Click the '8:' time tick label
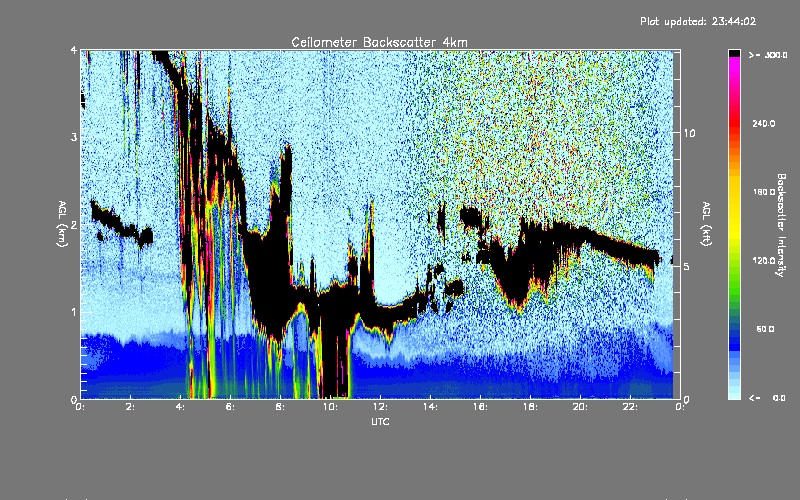Screen dimensions: 800x500 click(280, 407)
